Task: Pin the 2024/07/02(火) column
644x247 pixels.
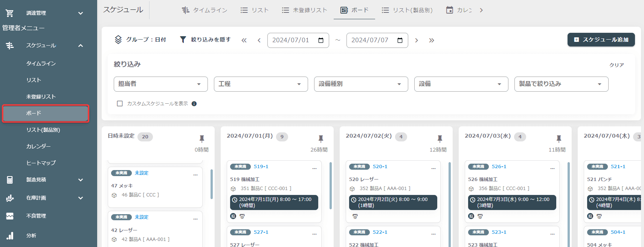Action: pyautogui.click(x=440, y=138)
